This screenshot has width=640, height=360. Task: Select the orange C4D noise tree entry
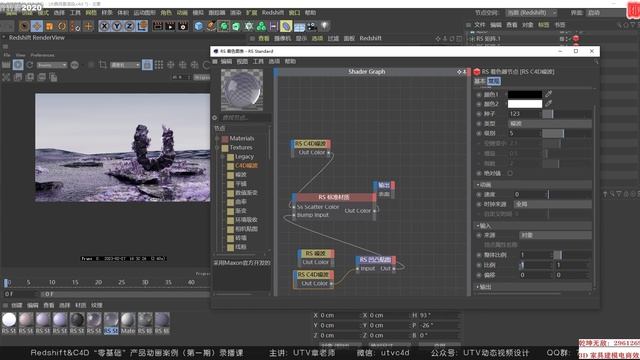point(247,166)
